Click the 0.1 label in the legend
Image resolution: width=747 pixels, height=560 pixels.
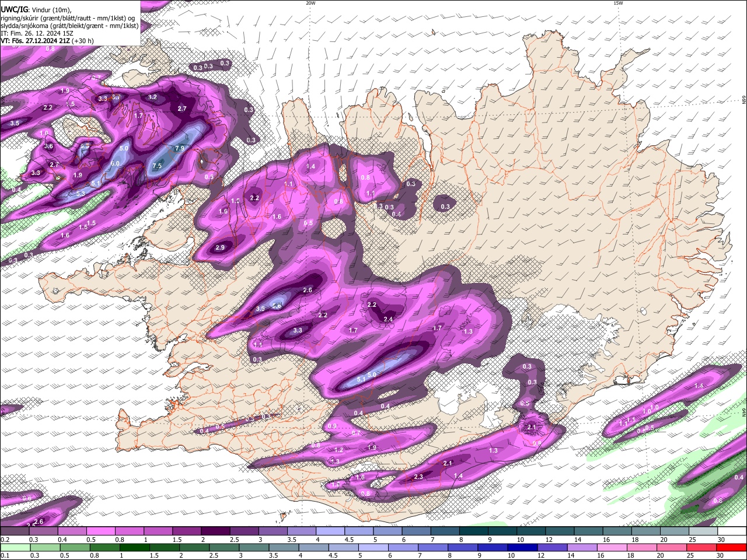5,556
